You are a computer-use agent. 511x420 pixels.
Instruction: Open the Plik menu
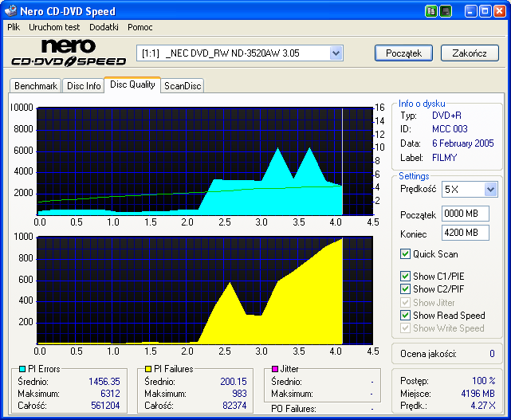pos(14,27)
